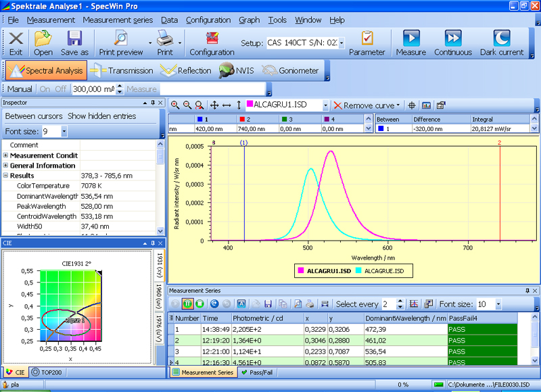
Task: Switch to the TOP200 tab
Action: (x=47, y=372)
